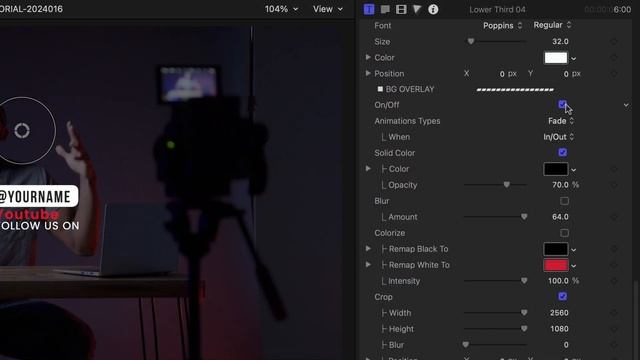Click the Blur Amount 64.0 value

(560, 217)
